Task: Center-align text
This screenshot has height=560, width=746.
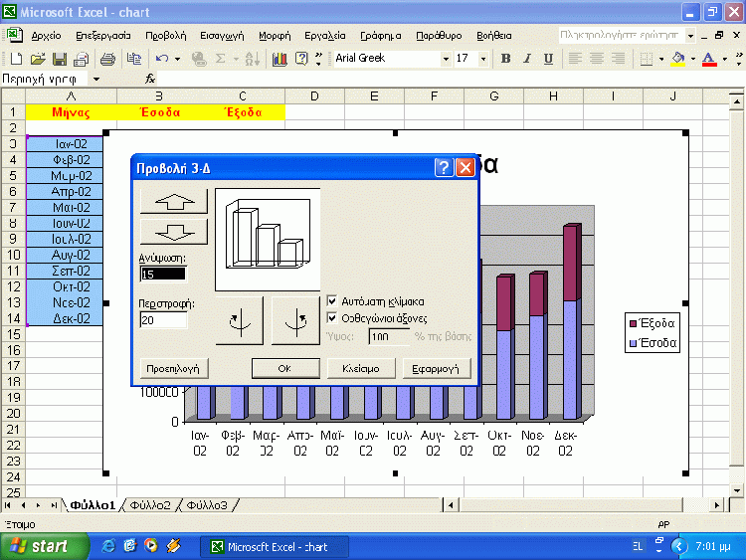Action: 597,59
